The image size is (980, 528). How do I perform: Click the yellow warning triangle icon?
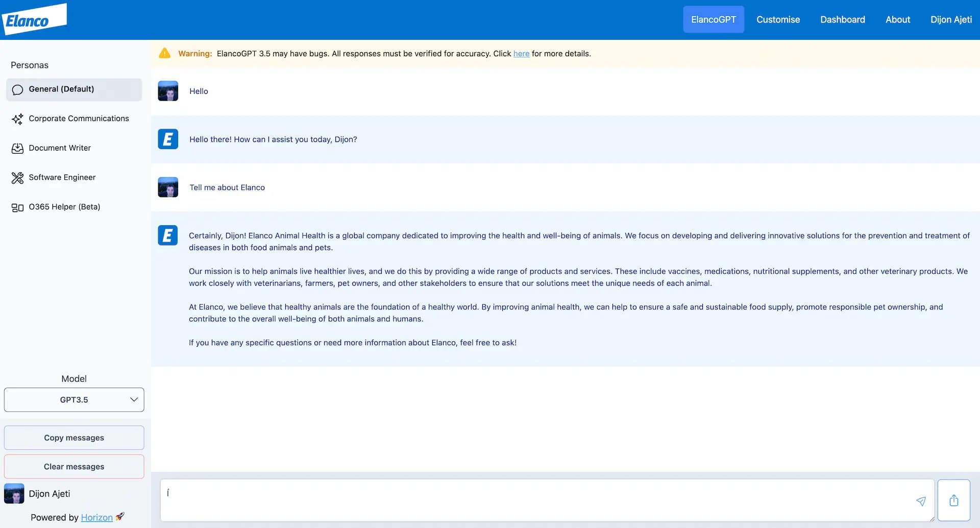pos(164,54)
